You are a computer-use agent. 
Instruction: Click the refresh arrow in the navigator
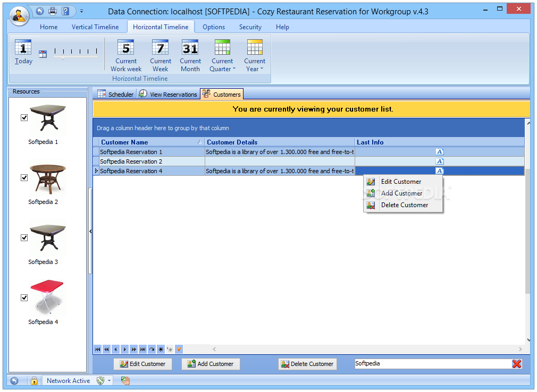click(x=152, y=350)
